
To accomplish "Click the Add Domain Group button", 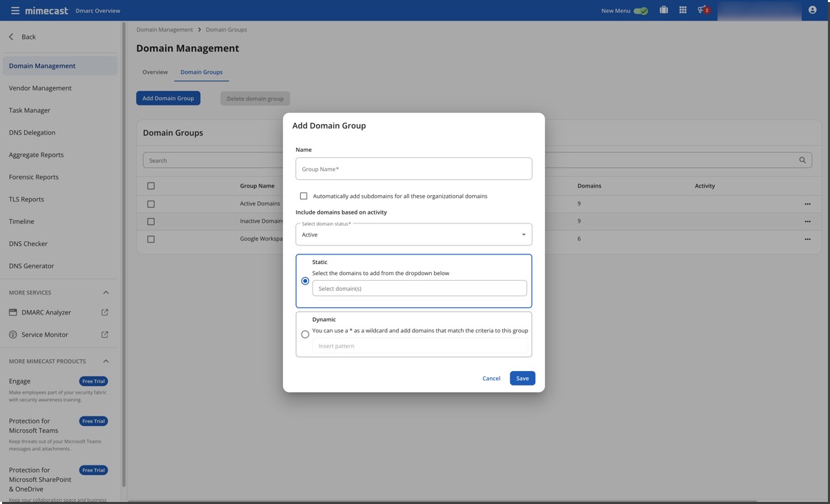I will click(168, 98).
